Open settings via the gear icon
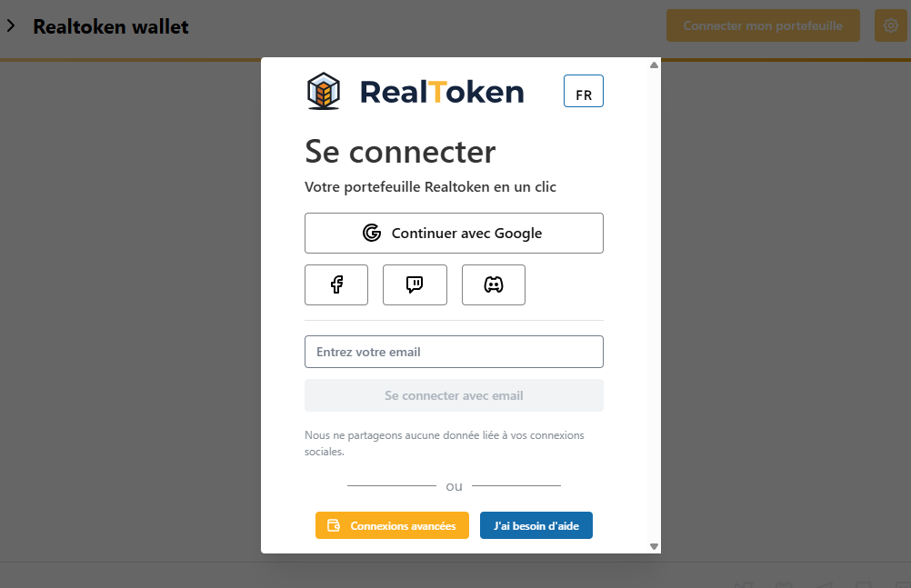Viewport: 911px width, 588px height. click(x=890, y=25)
